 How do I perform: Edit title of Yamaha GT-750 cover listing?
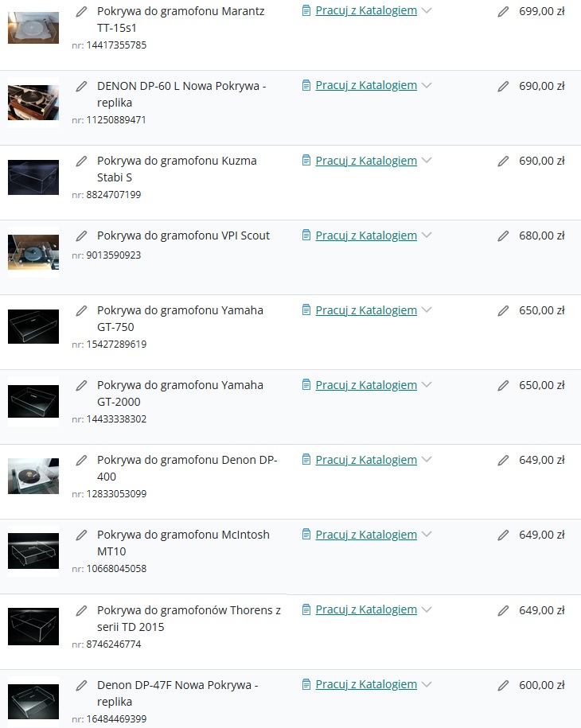point(81,311)
